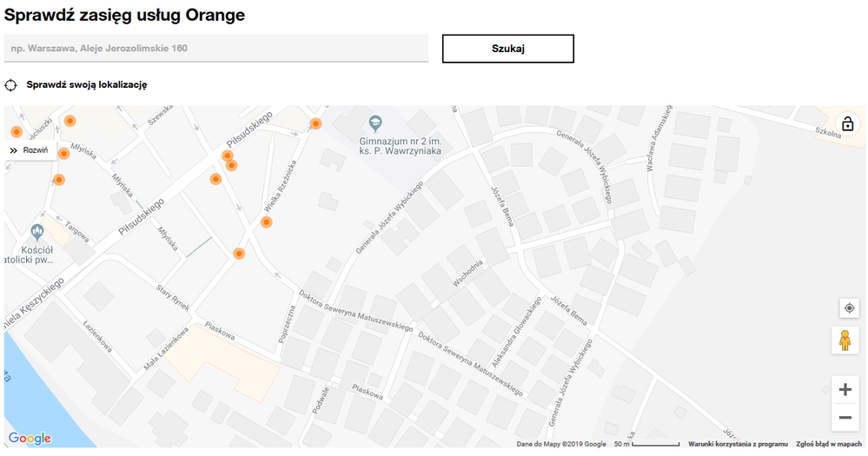Zoom in on the map
868x456 pixels.
[845, 390]
